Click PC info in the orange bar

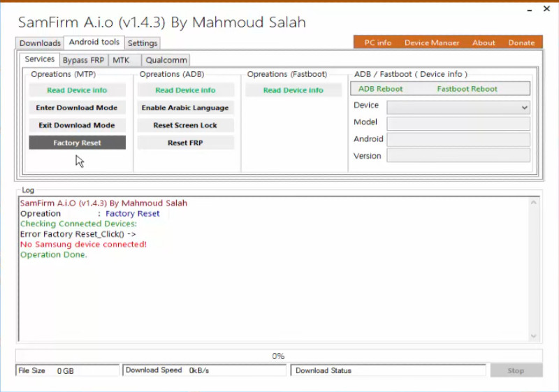click(x=378, y=43)
